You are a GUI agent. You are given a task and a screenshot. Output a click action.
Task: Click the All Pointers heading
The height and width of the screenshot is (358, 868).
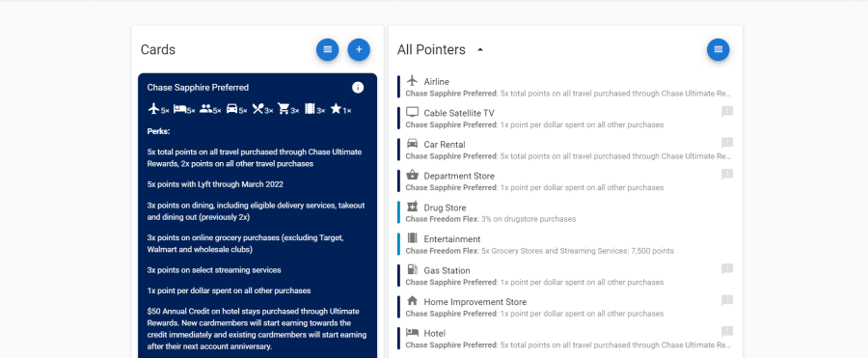pyautogui.click(x=431, y=50)
